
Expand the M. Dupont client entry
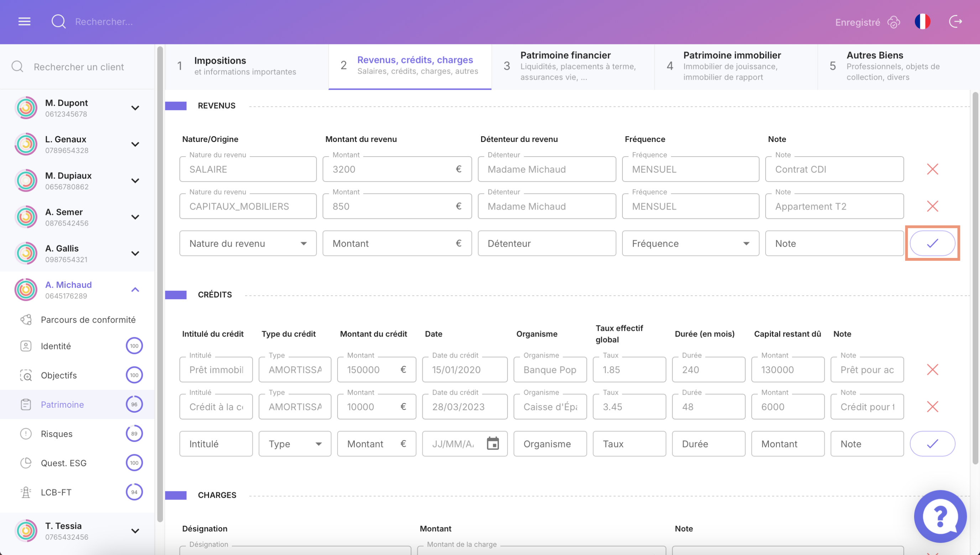pos(135,108)
